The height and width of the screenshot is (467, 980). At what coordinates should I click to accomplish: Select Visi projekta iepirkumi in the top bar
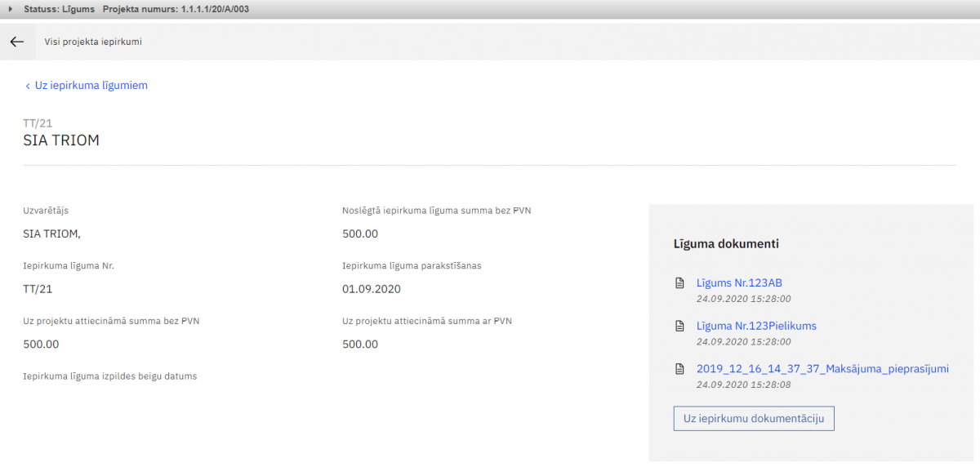coord(93,42)
